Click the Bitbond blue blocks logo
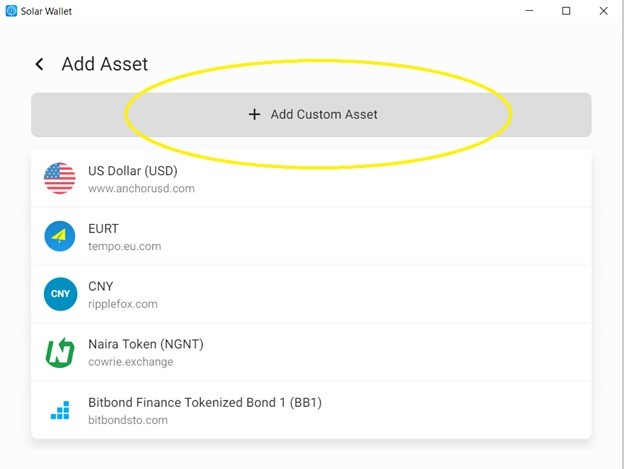 click(60, 410)
